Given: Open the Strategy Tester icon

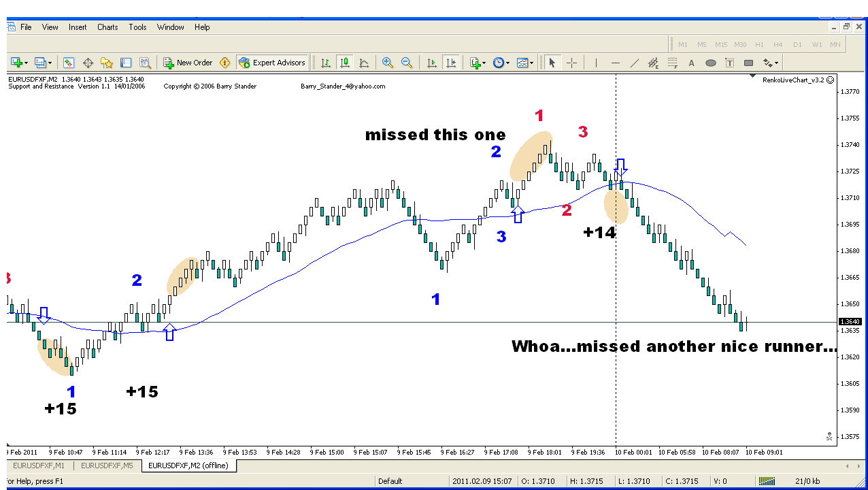Looking at the screenshot, I should coord(145,63).
